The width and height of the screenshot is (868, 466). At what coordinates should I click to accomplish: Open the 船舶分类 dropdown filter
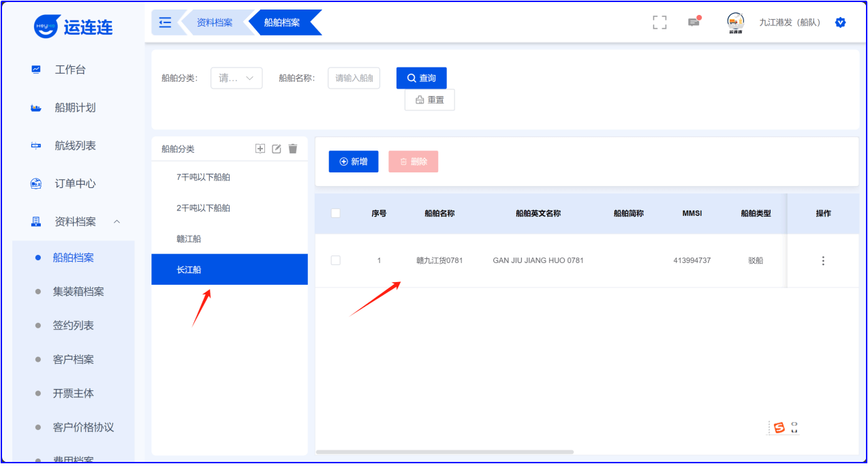(x=236, y=78)
